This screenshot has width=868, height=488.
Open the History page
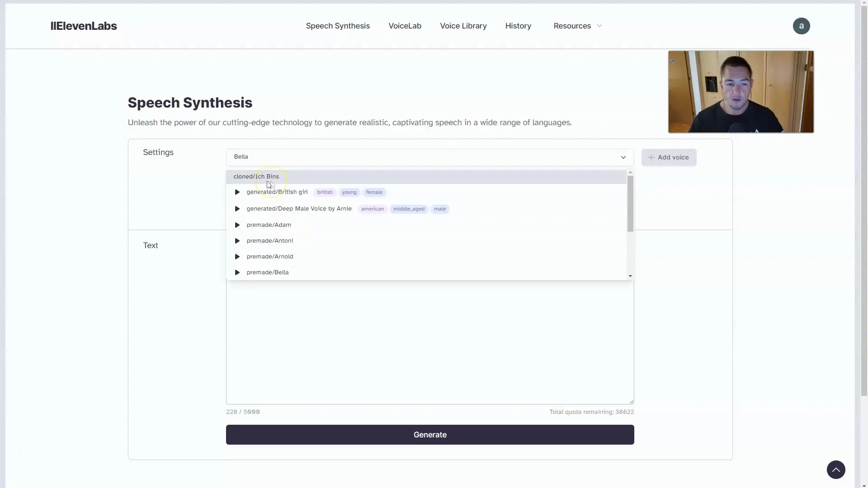tap(518, 26)
